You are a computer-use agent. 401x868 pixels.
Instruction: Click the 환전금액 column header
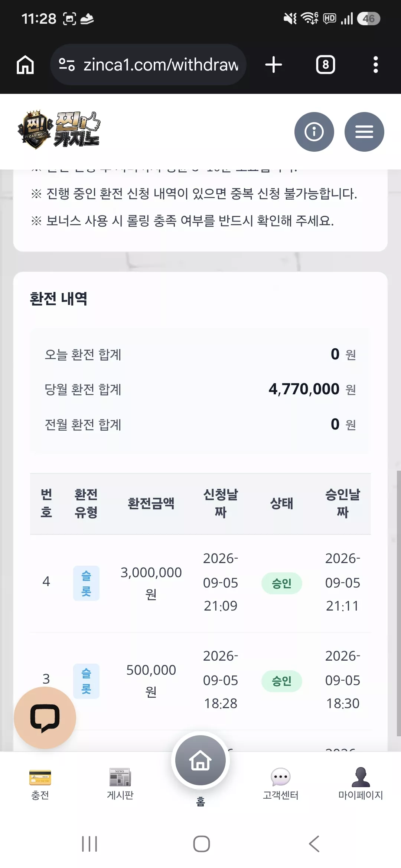tap(151, 503)
